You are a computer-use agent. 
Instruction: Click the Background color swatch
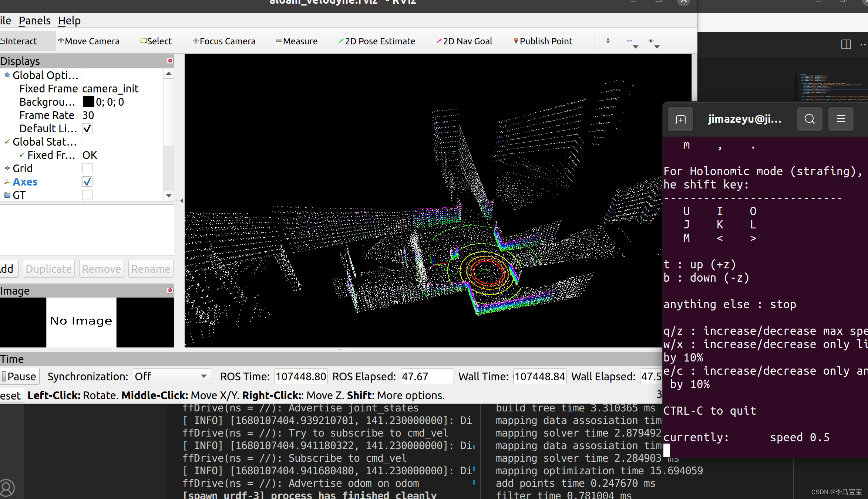(88, 102)
